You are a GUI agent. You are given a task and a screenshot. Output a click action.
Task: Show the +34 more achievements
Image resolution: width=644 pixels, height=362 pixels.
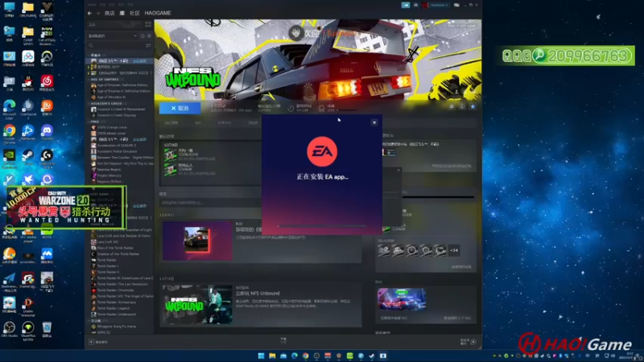click(x=454, y=250)
